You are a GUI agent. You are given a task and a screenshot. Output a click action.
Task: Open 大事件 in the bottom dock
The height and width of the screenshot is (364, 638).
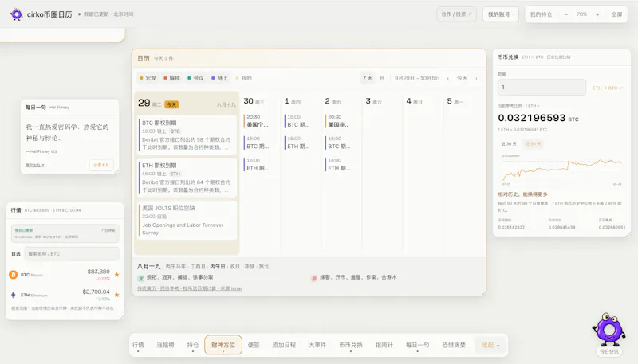point(317,345)
